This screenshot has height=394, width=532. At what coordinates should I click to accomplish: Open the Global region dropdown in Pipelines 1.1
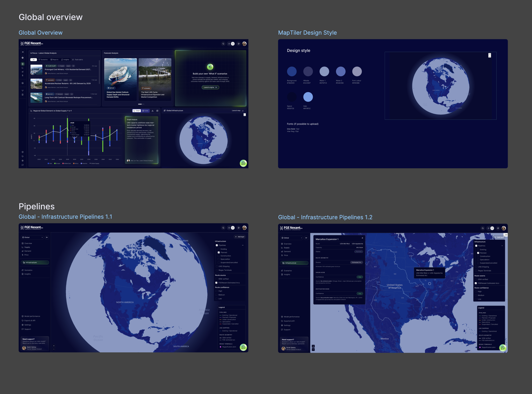pos(33,237)
